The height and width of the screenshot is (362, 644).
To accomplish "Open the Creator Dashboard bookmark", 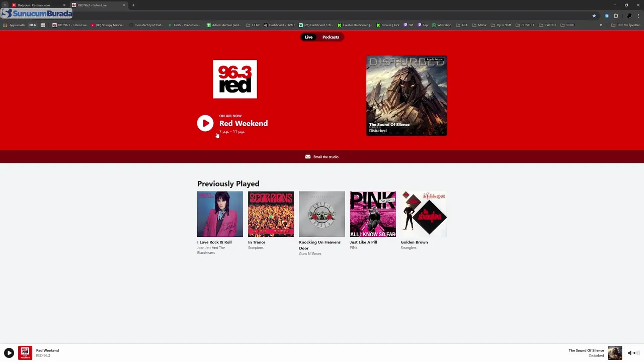I will click(355, 25).
